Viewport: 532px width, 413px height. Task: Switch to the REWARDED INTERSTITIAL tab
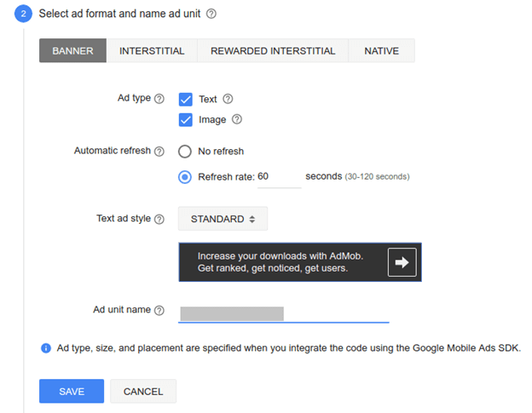(273, 51)
